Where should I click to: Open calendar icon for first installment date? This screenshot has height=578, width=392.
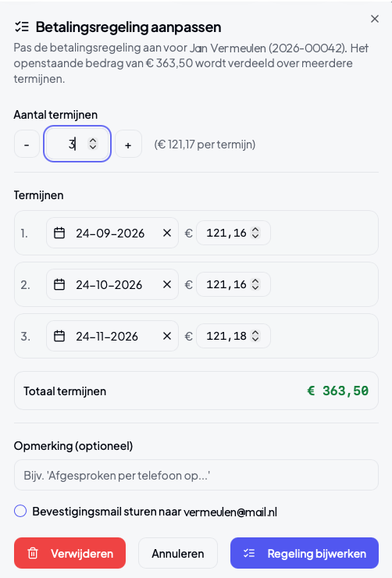pyautogui.click(x=59, y=233)
